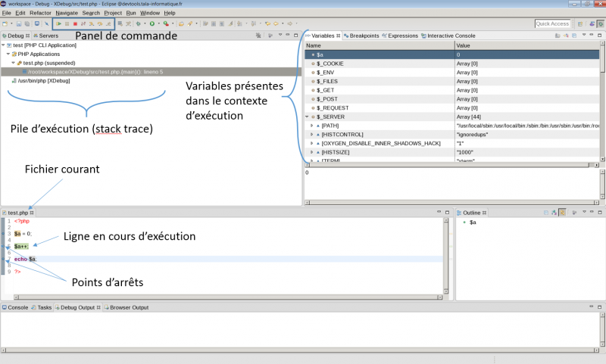Click the green Resume debug button
Image resolution: width=606 pixels, height=364 pixels.
coord(58,23)
